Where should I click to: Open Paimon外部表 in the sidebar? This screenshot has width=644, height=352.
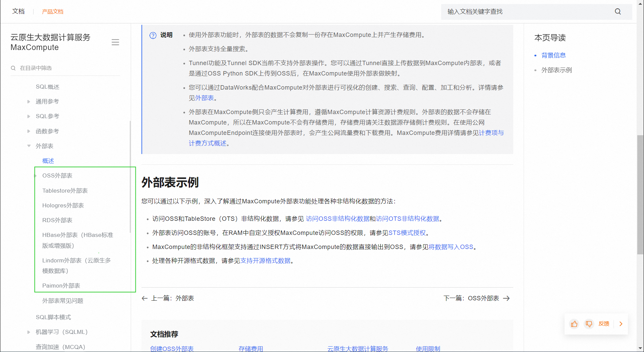tap(61, 286)
